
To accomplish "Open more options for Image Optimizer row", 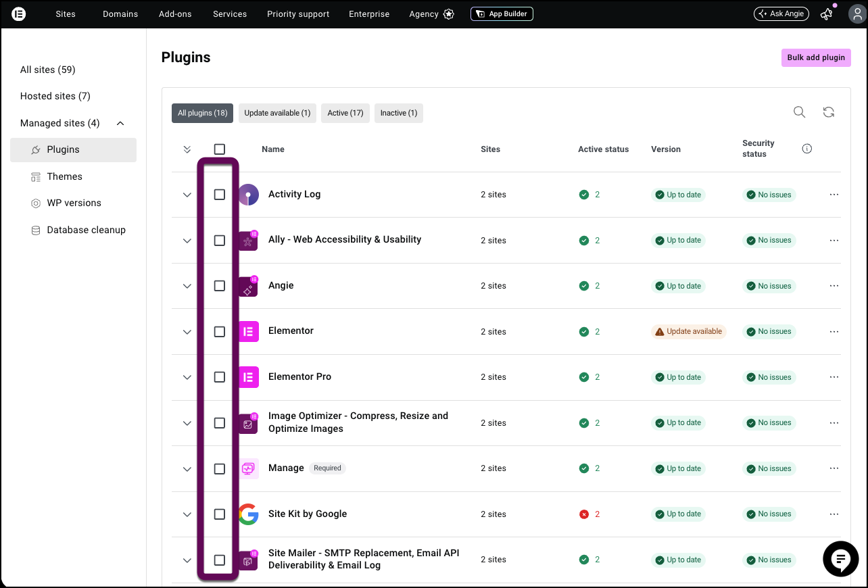I will coord(834,423).
